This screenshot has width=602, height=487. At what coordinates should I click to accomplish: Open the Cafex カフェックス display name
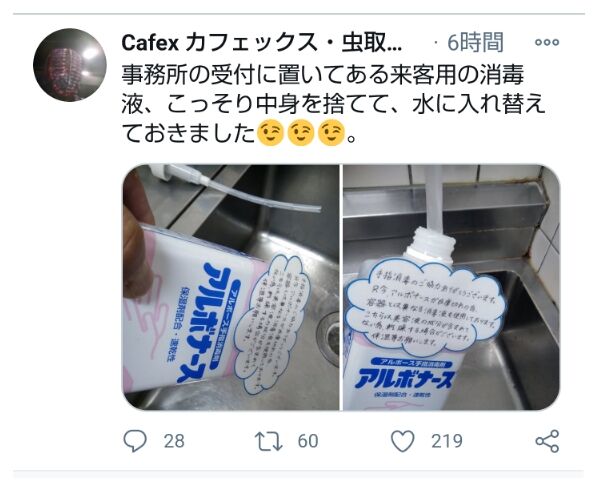tap(262, 43)
